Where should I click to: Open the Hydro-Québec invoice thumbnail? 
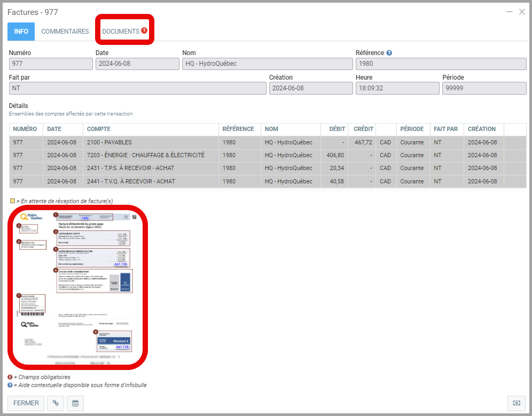tap(77, 287)
